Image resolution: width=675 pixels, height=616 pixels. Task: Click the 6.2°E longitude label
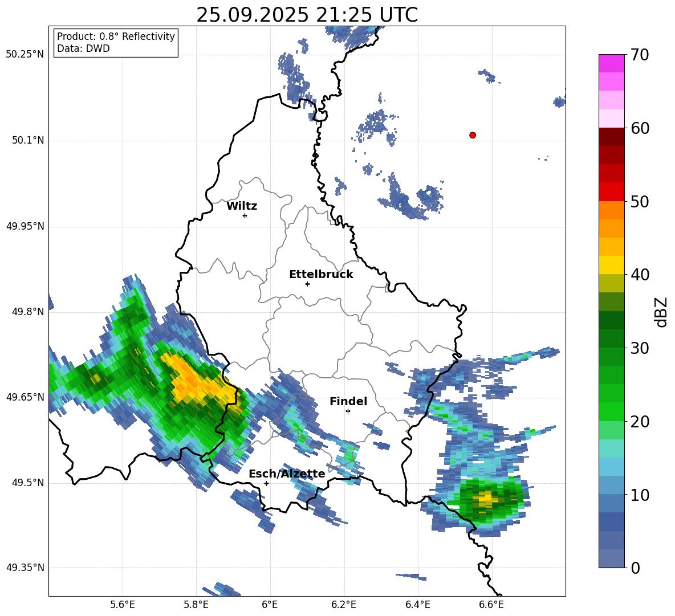click(x=344, y=605)
